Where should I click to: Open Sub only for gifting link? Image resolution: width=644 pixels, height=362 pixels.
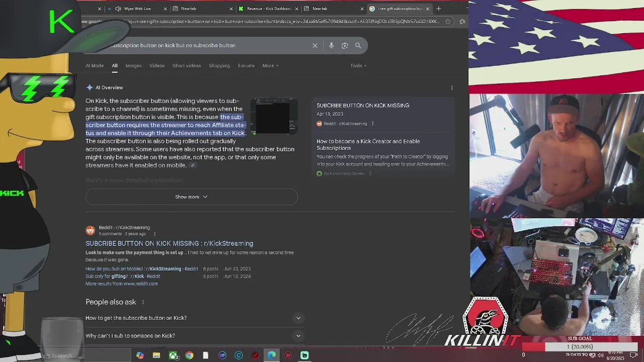(123, 277)
